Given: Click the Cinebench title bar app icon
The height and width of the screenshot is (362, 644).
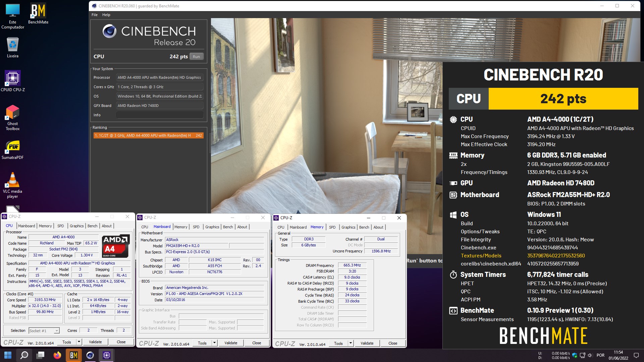Looking at the screenshot, I should tap(94, 6).
